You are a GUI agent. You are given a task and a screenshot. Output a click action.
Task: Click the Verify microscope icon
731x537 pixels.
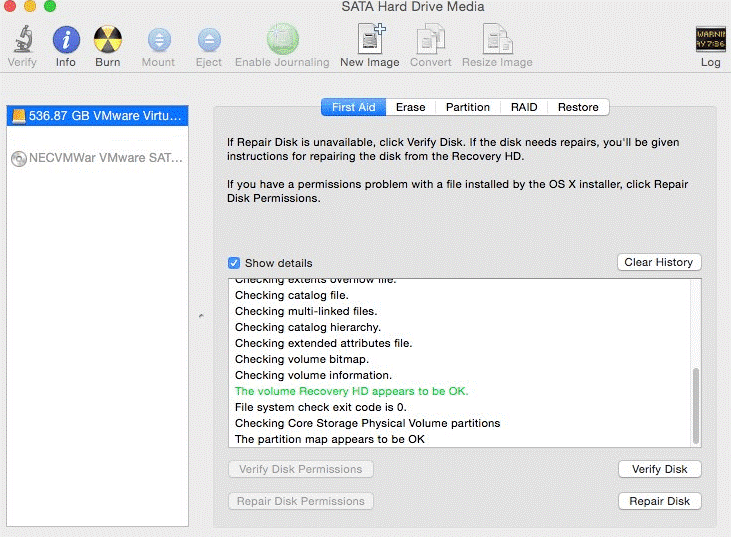22,39
